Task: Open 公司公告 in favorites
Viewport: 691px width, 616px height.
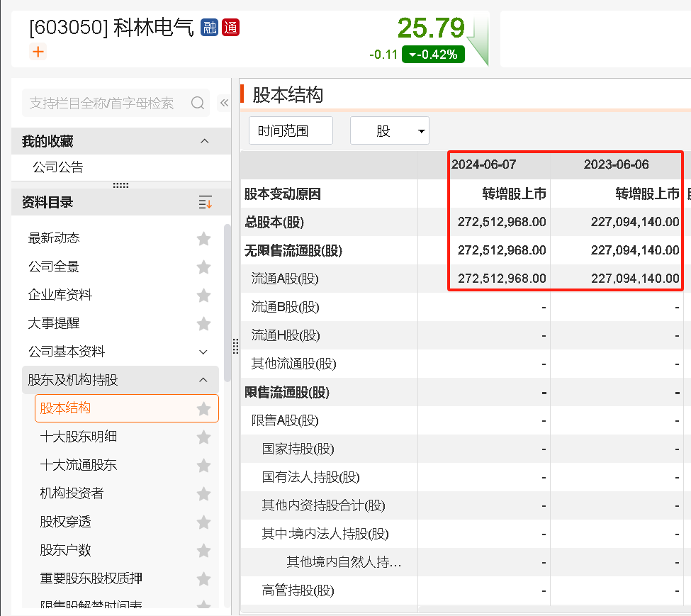Action: pyautogui.click(x=57, y=167)
